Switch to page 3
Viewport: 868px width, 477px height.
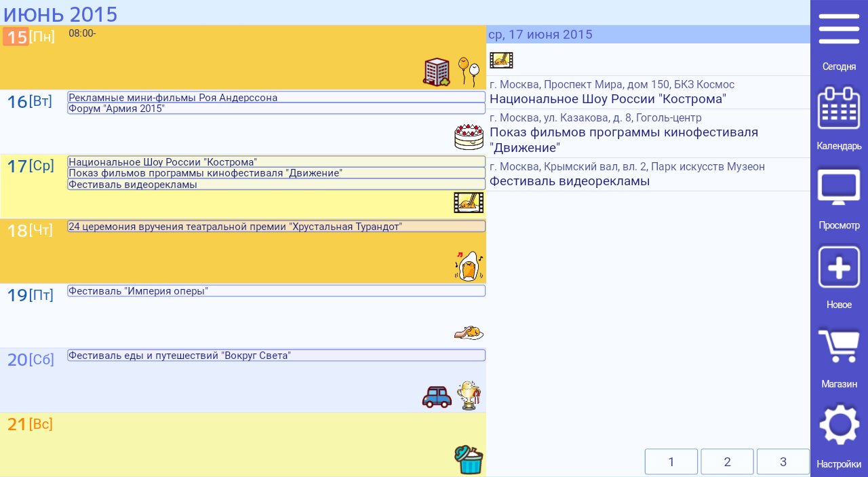pyautogui.click(x=783, y=462)
